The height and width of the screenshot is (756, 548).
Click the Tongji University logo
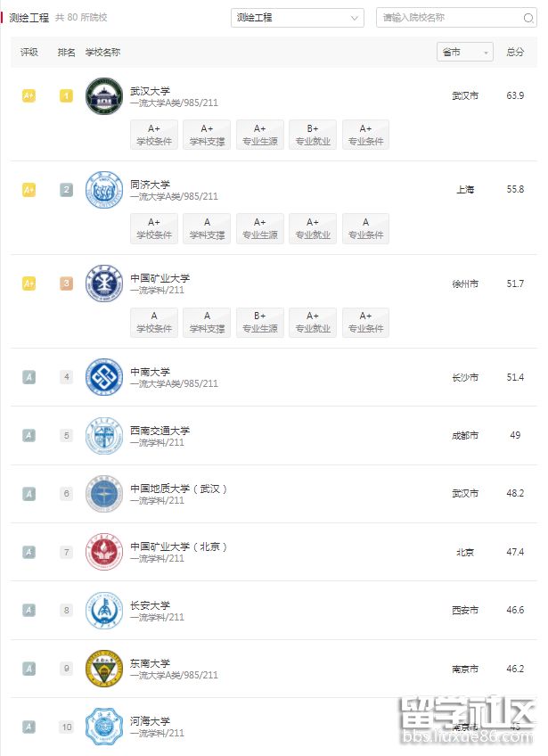point(104,190)
